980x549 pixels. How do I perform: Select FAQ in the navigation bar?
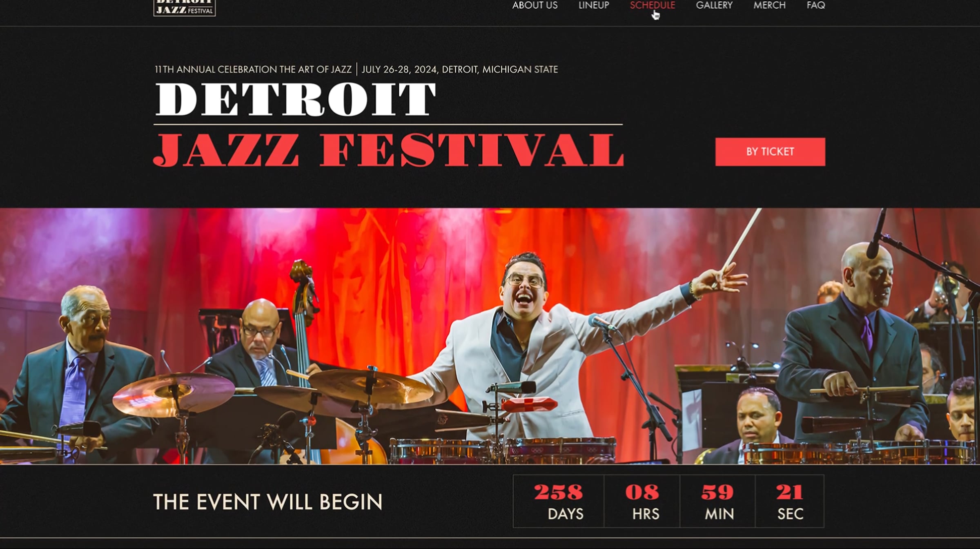click(816, 5)
